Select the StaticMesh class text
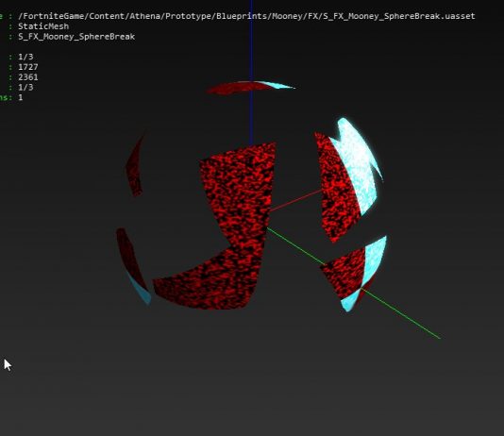Image resolution: width=504 pixels, height=436 pixels. [43, 26]
